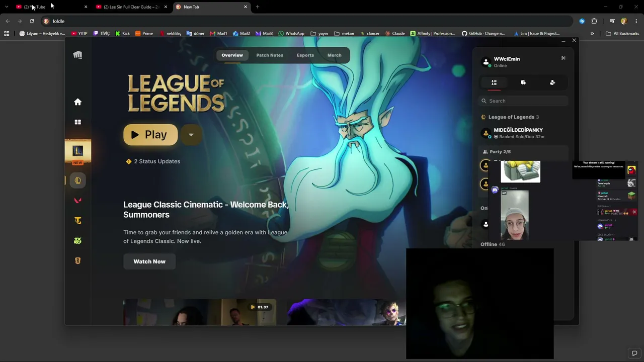Open the TİVİÇ Twitch bookmark
This screenshot has width=644, height=362.
(x=101, y=34)
